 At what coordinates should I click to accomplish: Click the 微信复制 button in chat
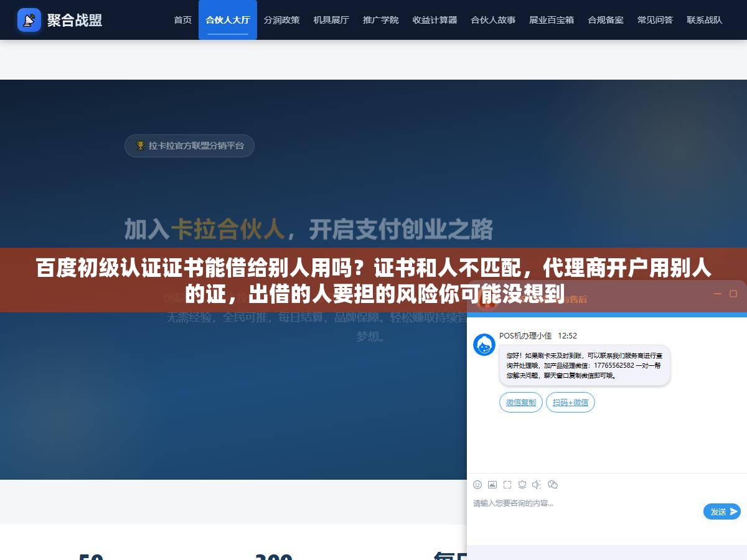click(x=521, y=403)
